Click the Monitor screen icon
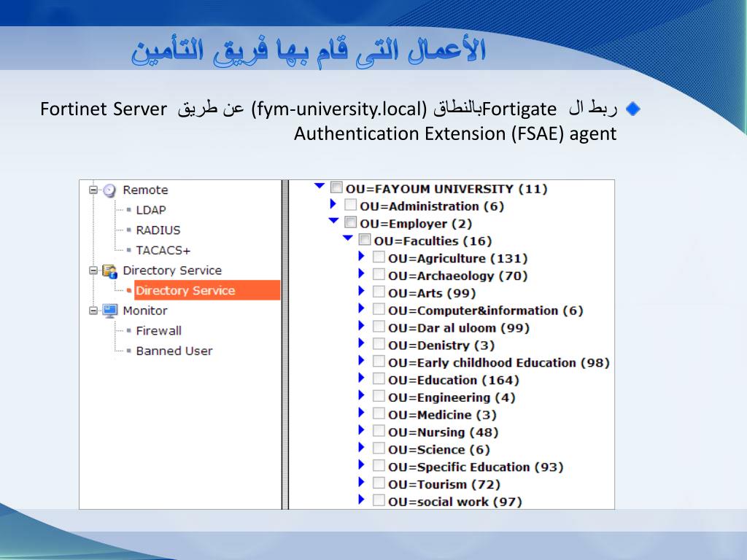The image size is (747, 560). (x=109, y=311)
